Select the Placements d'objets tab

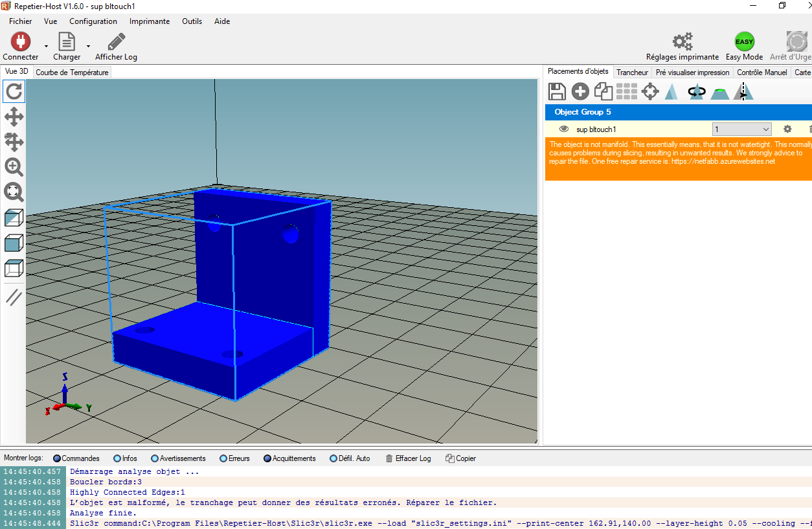(578, 72)
